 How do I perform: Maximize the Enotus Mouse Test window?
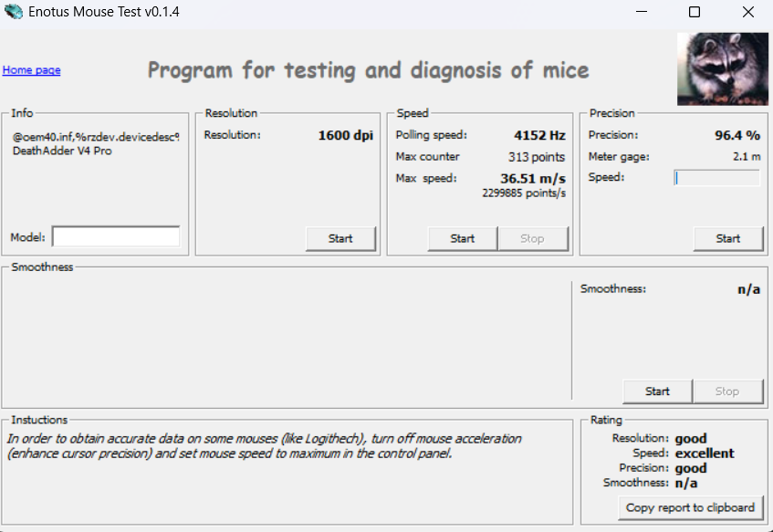click(695, 11)
